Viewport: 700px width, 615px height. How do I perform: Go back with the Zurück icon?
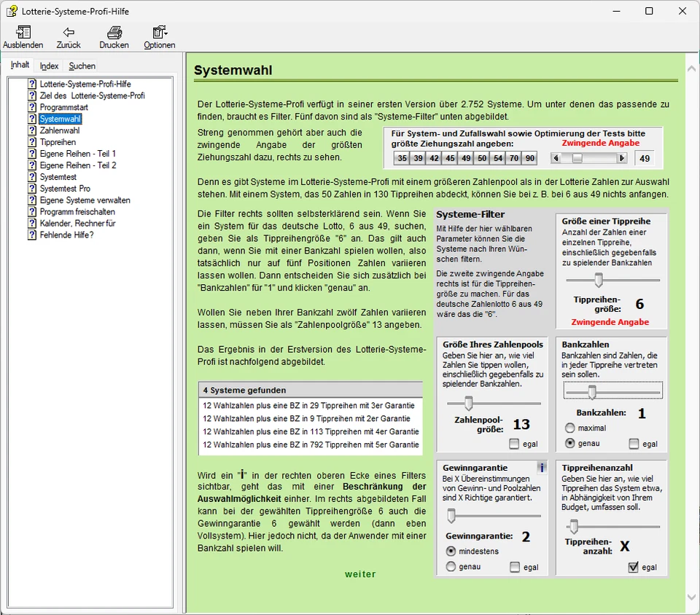69,33
